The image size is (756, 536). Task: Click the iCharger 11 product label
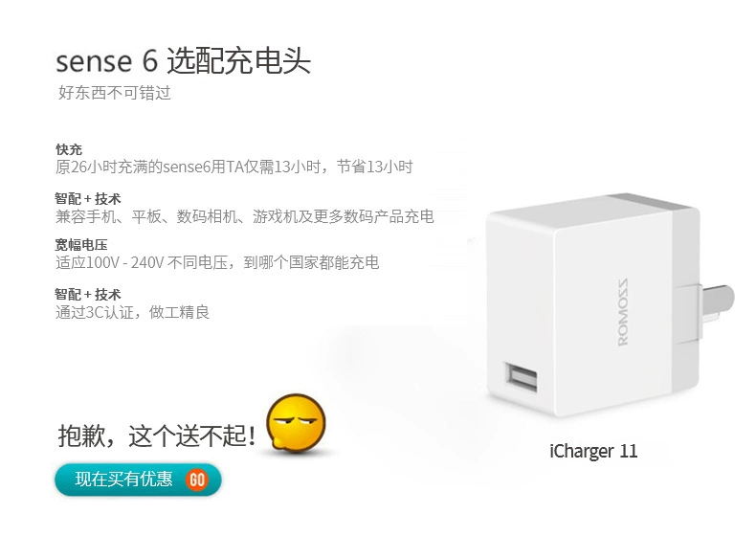pyautogui.click(x=593, y=451)
